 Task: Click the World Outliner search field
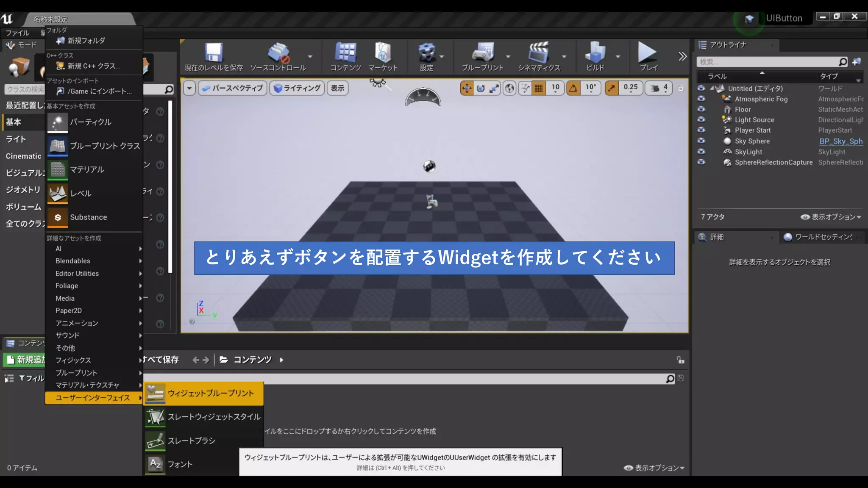point(767,62)
